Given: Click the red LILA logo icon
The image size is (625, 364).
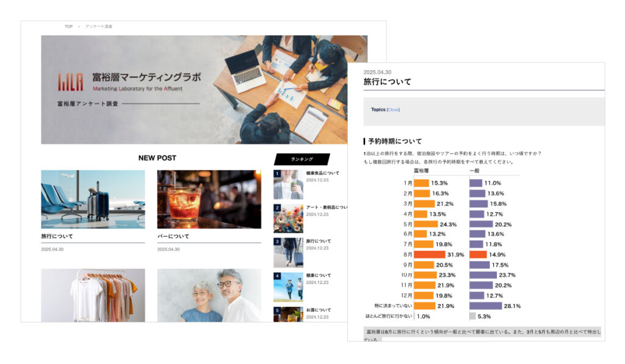Looking at the screenshot, I should 70,82.
